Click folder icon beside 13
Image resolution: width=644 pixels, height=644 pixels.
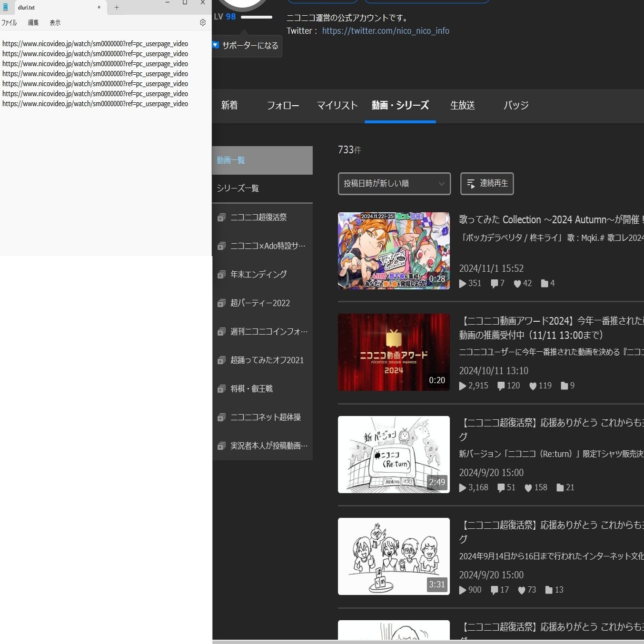pyautogui.click(x=549, y=590)
